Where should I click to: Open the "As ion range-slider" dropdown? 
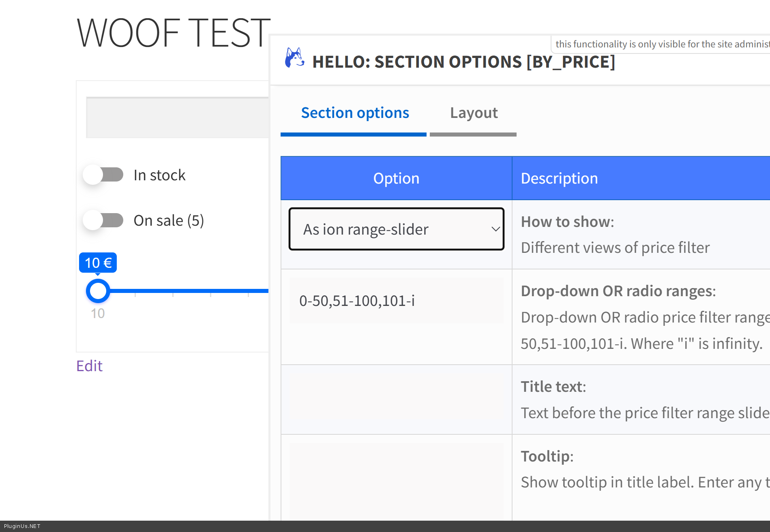(x=396, y=229)
